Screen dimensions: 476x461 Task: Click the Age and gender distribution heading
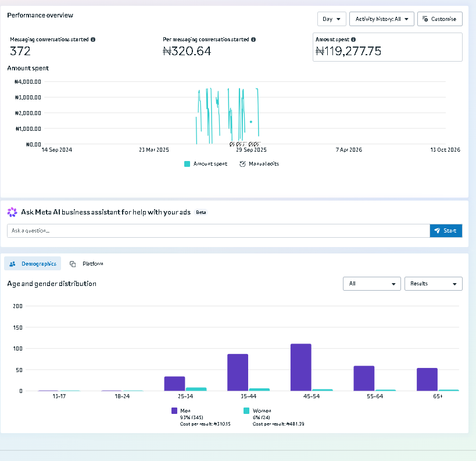52,284
